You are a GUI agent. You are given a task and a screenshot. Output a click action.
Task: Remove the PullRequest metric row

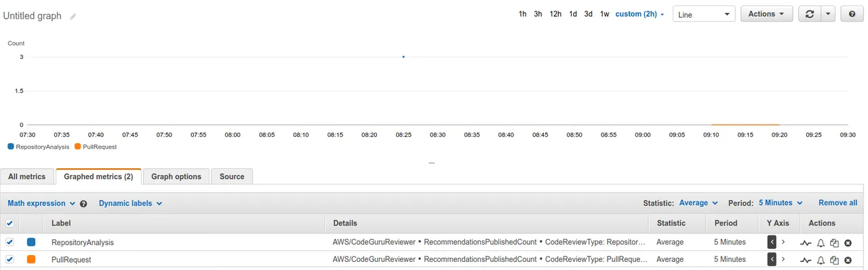click(x=848, y=260)
